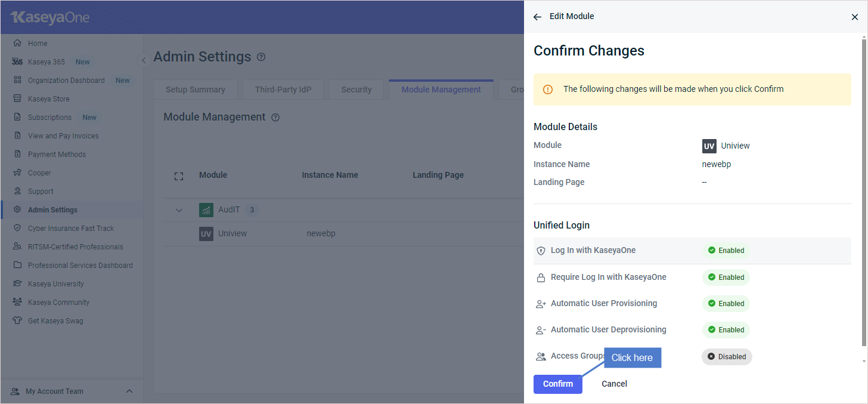Click the Log In with KaseyaOne shield icon
The image size is (868, 404).
[x=541, y=251]
